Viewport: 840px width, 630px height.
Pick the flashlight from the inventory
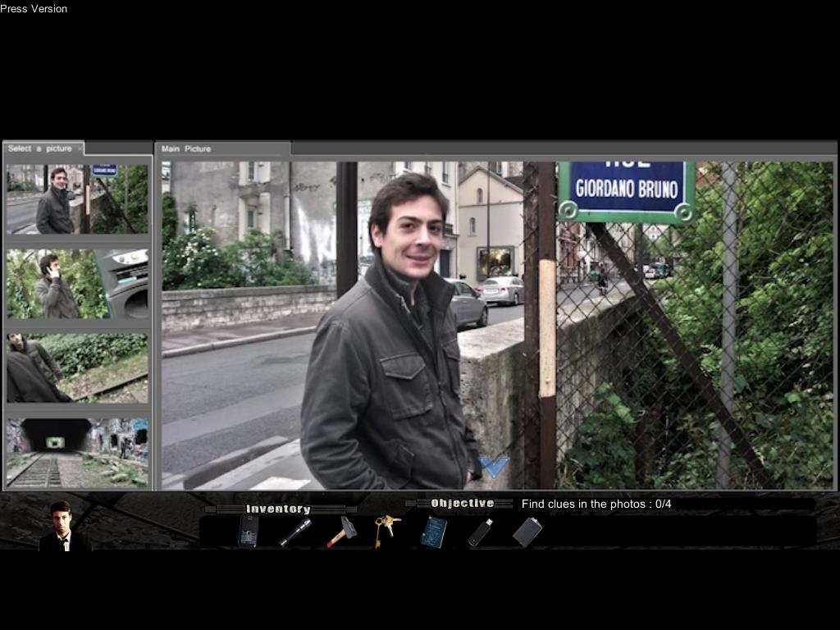coord(295,533)
